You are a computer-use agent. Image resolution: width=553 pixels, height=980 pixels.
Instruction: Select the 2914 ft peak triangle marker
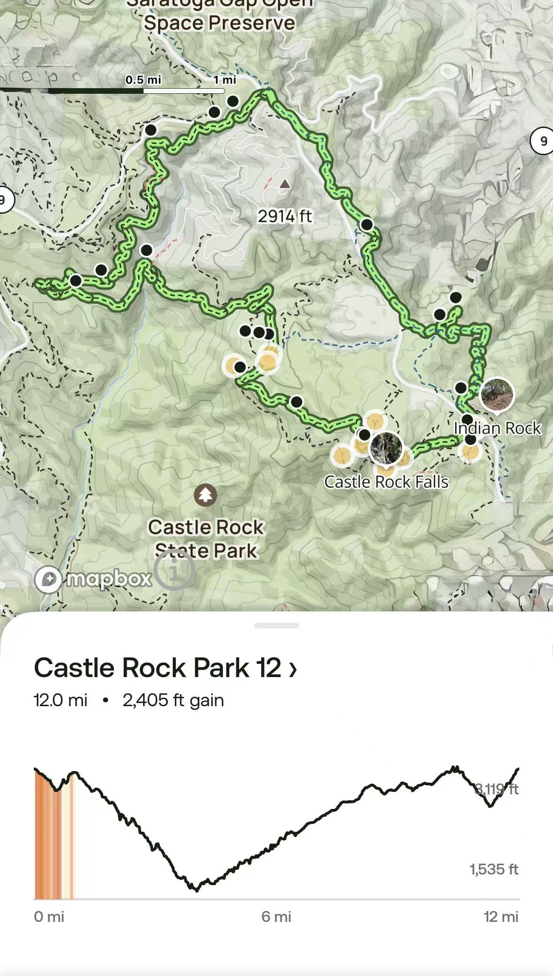tap(285, 184)
